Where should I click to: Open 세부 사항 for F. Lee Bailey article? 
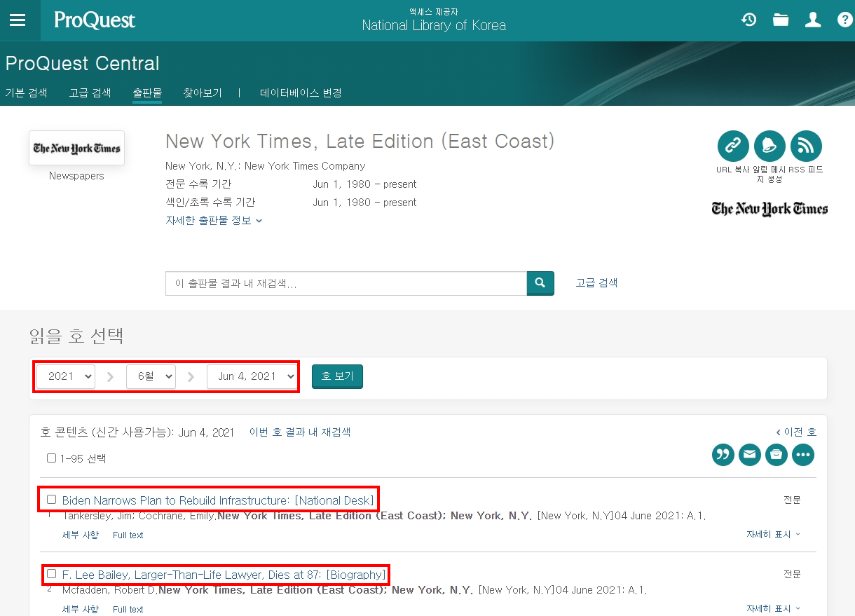point(81,609)
